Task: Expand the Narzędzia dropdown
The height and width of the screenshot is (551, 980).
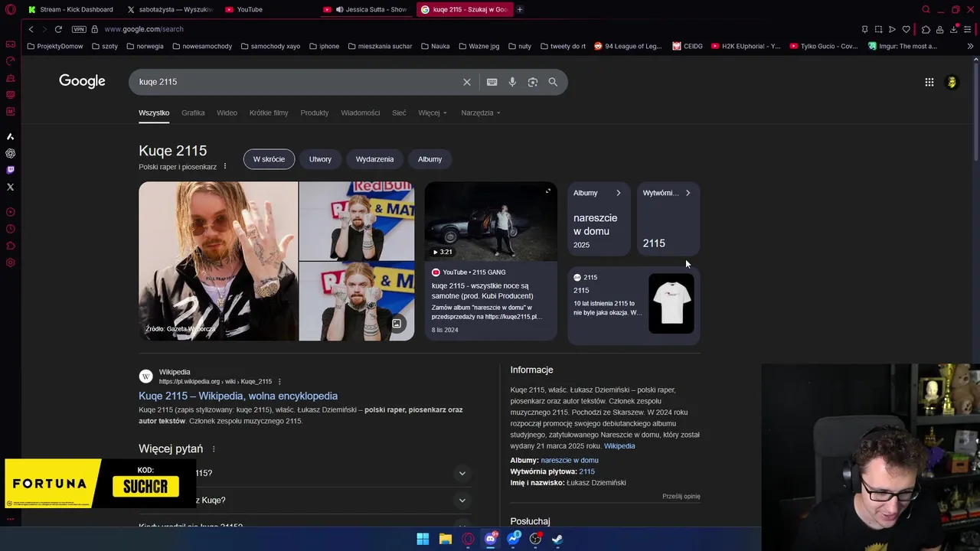Action: [481, 112]
